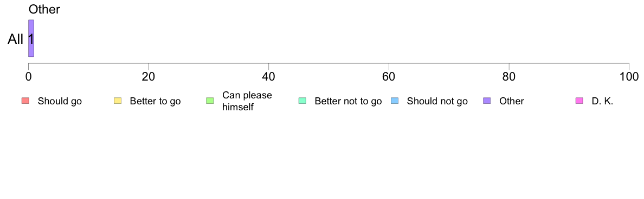Click the teal Better not to go swatch
This screenshot has height=199, width=644.
pyautogui.click(x=302, y=101)
